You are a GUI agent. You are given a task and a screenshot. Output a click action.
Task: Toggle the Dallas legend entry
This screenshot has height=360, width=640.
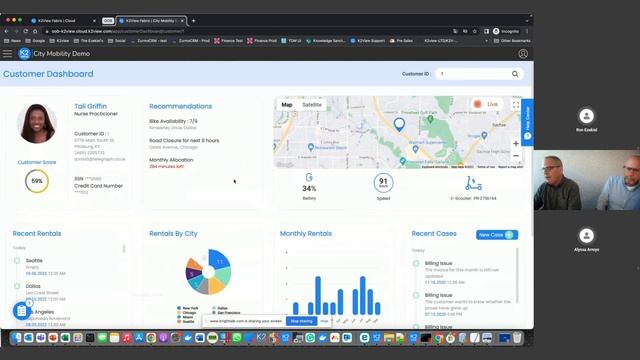pos(220,308)
